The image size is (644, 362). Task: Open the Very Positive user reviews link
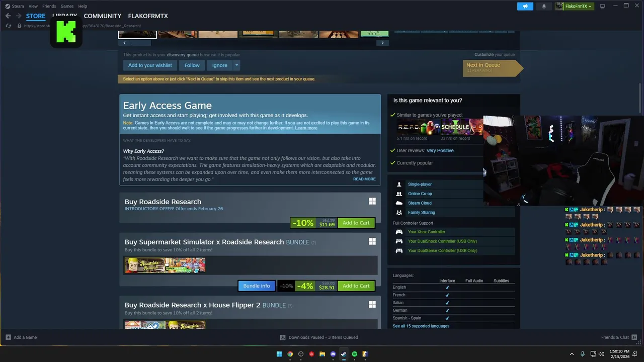[440, 150]
